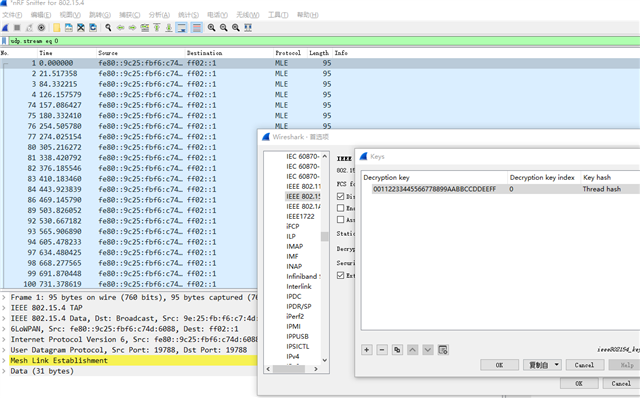Reload the capture file
This screenshot has height=398, width=640.
coord(93,28)
